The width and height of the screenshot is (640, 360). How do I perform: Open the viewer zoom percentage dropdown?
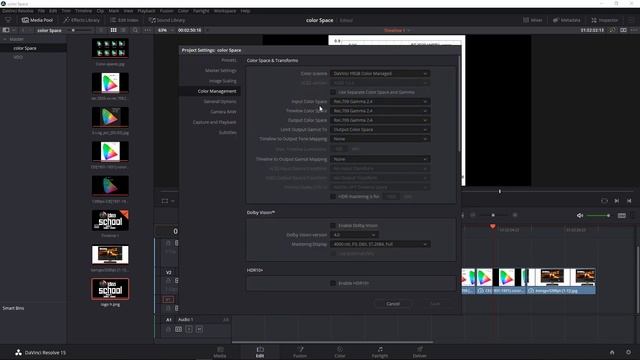click(165, 30)
